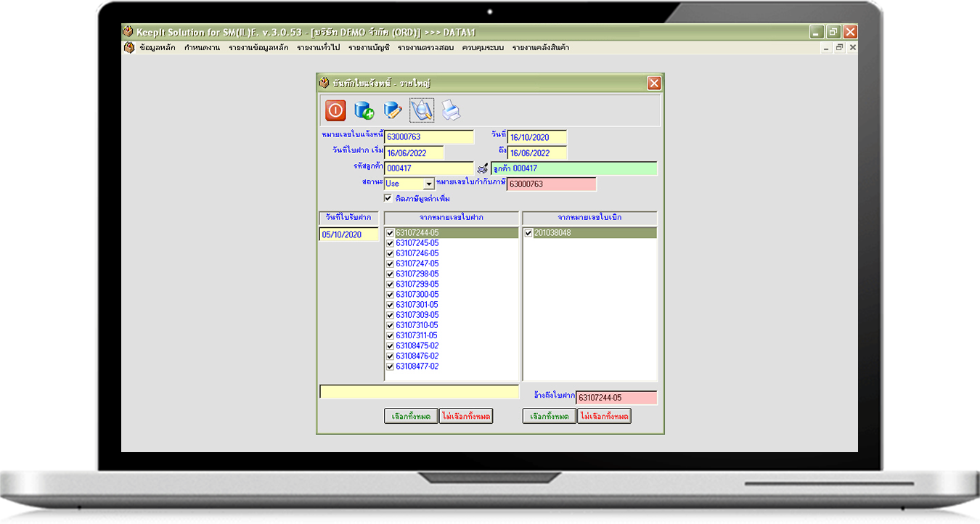
Task: Select row 63108477-02 in deposit list
Action: 417,367
